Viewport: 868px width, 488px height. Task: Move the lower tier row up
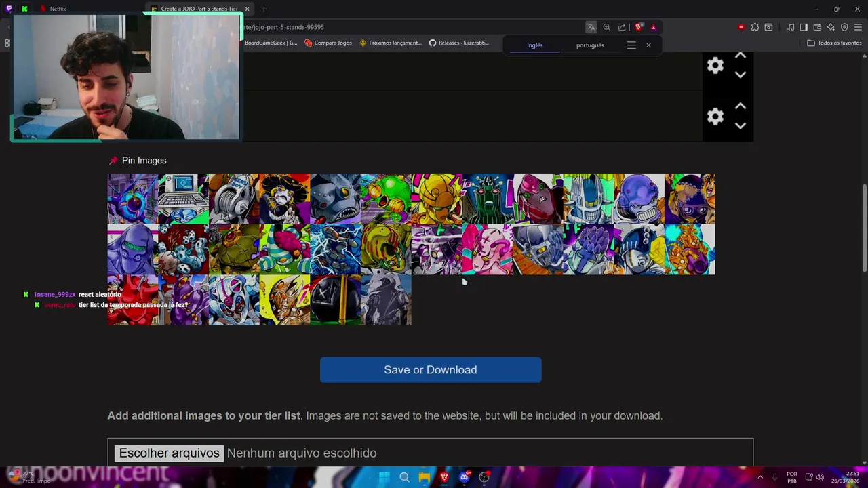(741, 106)
